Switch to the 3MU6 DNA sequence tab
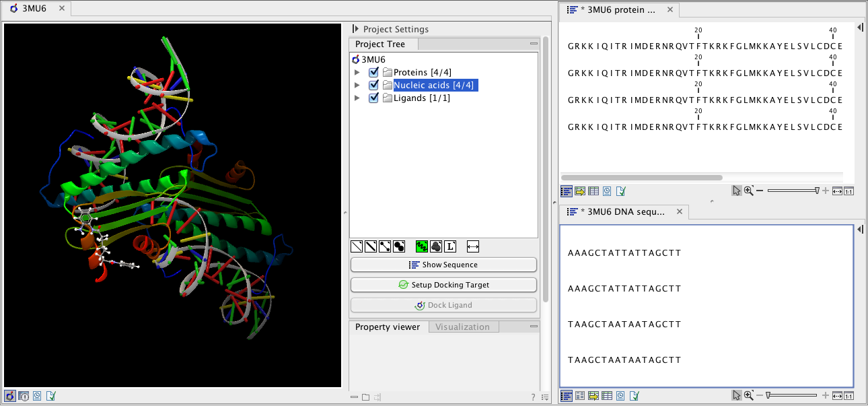868x406 pixels. [622, 211]
